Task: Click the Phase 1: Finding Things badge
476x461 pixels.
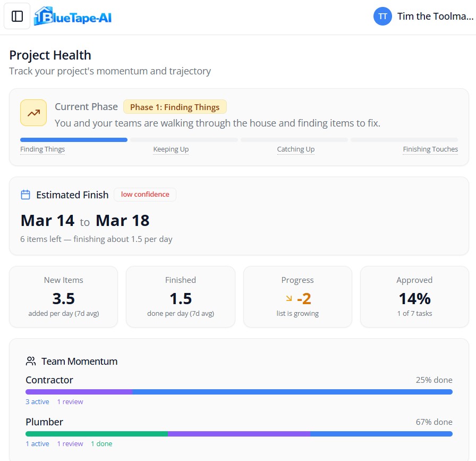Action: click(x=175, y=107)
